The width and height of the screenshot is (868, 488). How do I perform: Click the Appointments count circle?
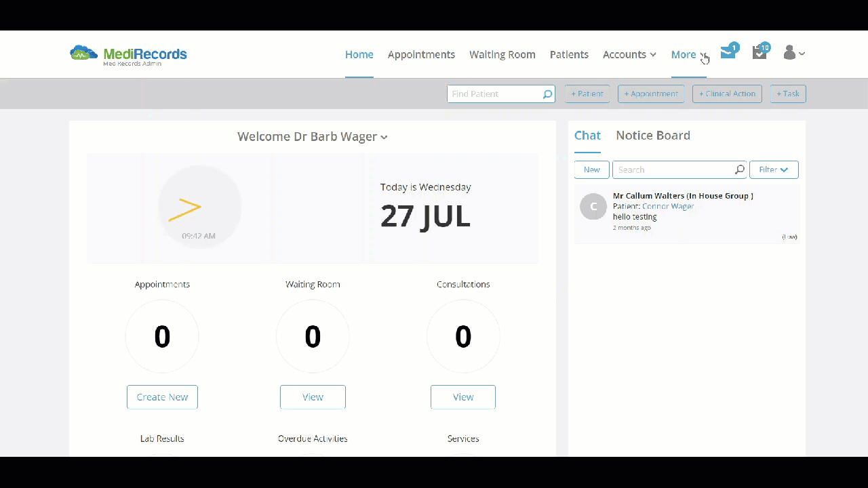tap(162, 337)
